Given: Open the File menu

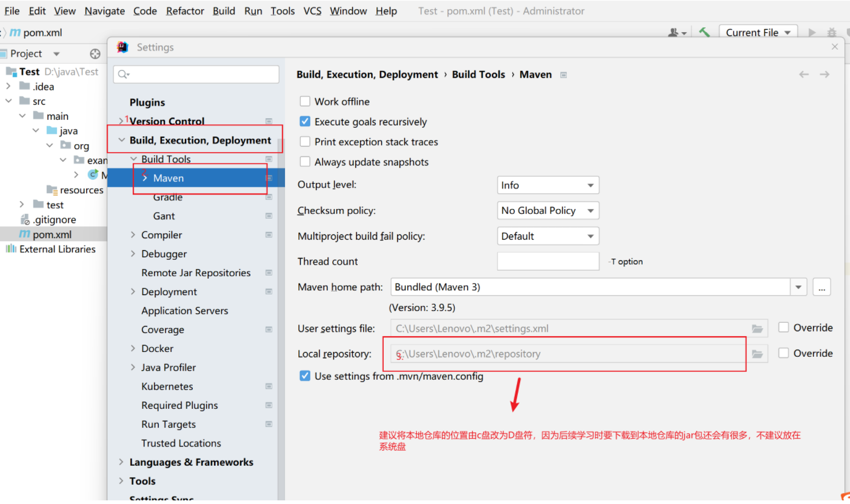Looking at the screenshot, I should click(x=12, y=11).
